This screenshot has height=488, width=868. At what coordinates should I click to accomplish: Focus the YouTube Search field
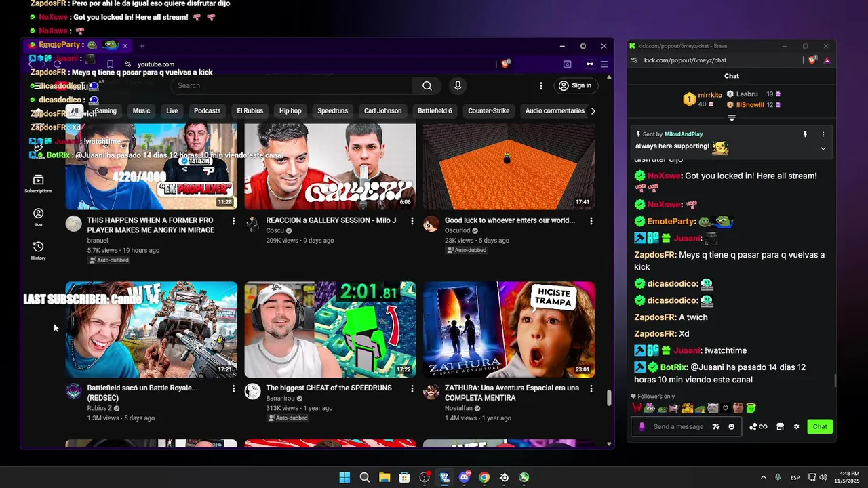point(292,86)
